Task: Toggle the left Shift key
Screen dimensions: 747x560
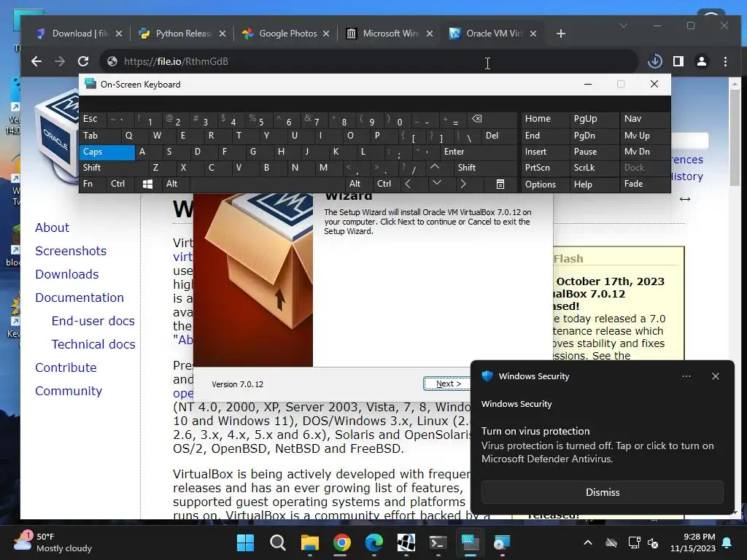Action: point(113,168)
